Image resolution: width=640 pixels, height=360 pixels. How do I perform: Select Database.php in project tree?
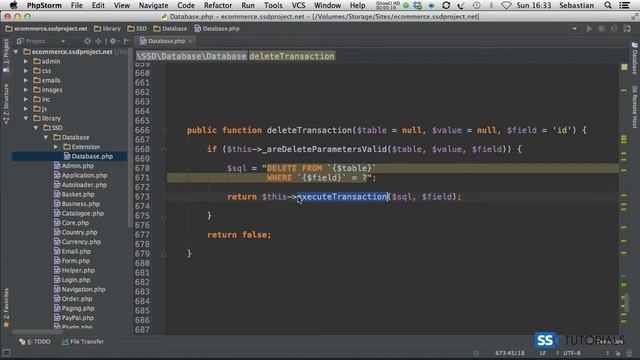88,156
